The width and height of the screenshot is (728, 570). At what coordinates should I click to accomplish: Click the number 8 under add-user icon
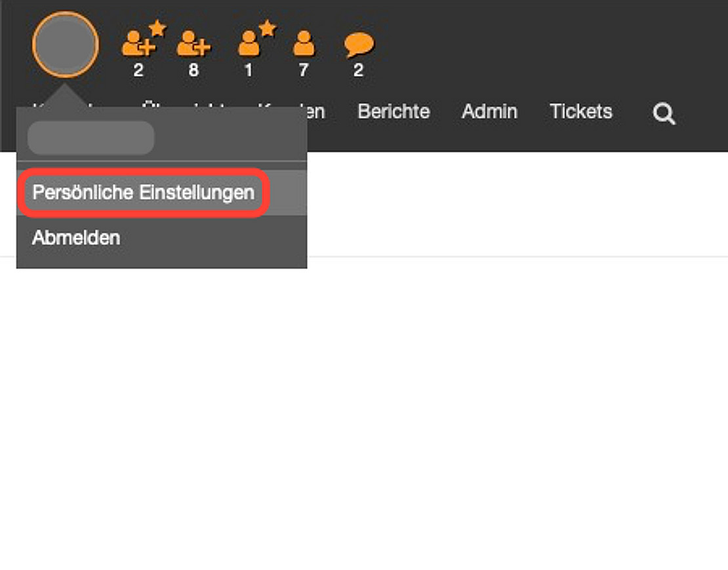[x=193, y=70]
